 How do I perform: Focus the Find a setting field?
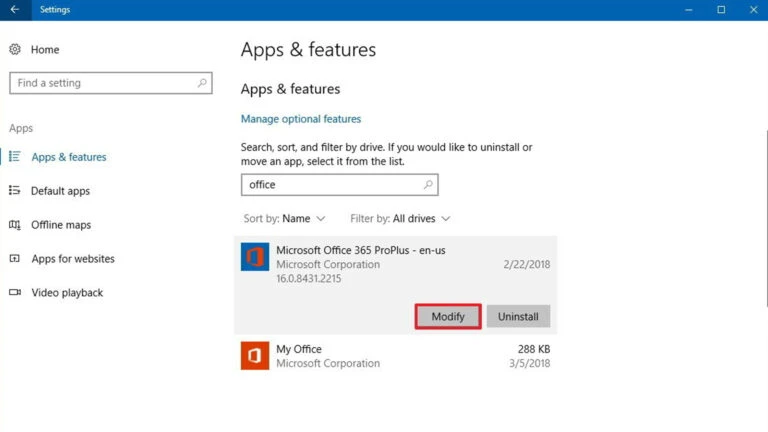[x=100, y=83]
